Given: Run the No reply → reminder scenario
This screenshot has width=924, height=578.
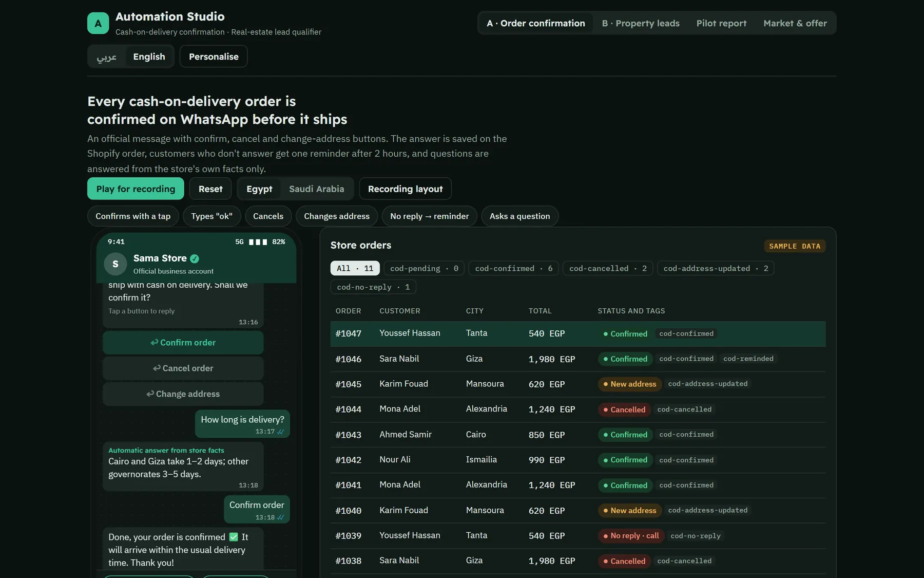Looking at the screenshot, I should click(x=429, y=216).
